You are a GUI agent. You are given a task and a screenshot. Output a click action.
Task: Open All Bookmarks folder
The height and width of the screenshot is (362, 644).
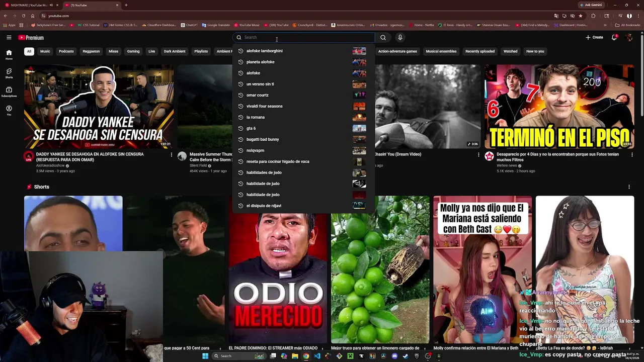628,25
